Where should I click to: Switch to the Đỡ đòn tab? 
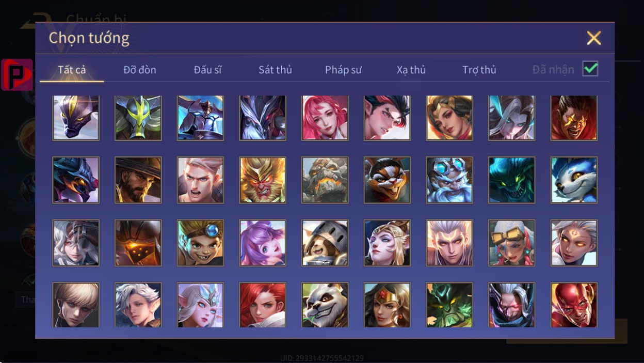[x=140, y=70]
